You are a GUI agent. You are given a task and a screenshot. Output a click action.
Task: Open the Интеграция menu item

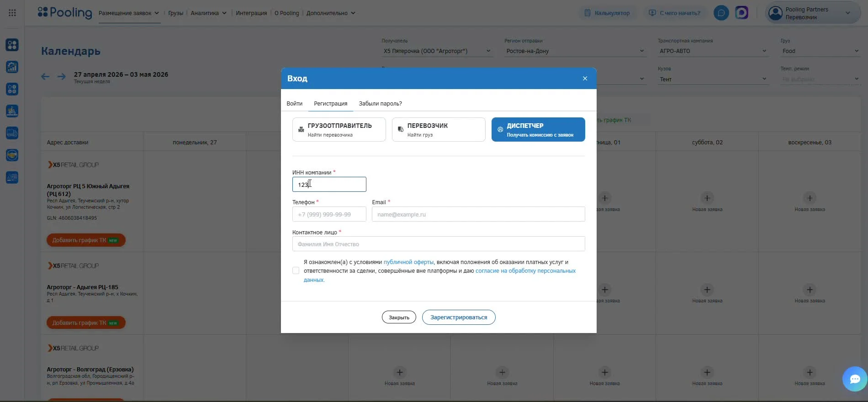(x=251, y=13)
